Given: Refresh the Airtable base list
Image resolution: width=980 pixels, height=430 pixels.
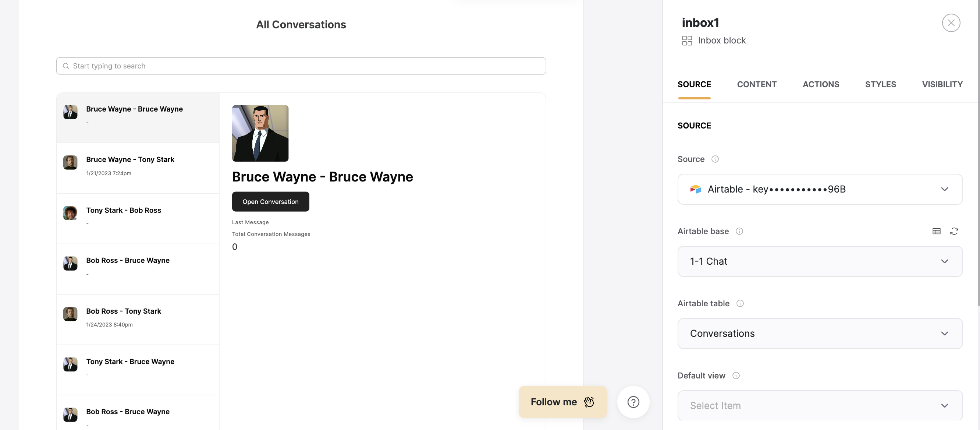Looking at the screenshot, I should [x=954, y=231].
